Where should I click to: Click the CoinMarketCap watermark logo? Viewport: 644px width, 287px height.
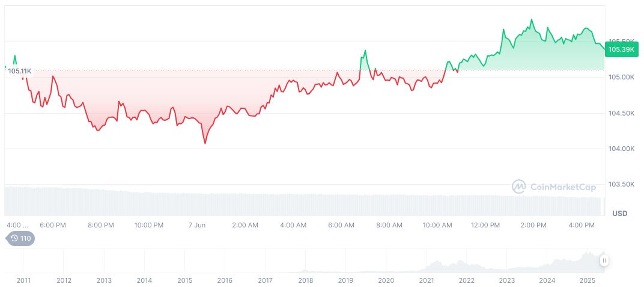(x=519, y=187)
